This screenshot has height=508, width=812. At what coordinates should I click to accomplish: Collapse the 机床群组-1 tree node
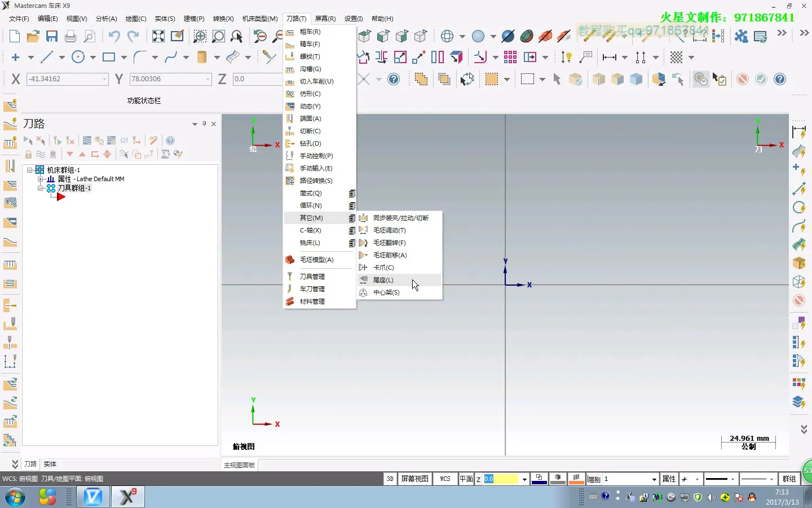(x=30, y=170)
